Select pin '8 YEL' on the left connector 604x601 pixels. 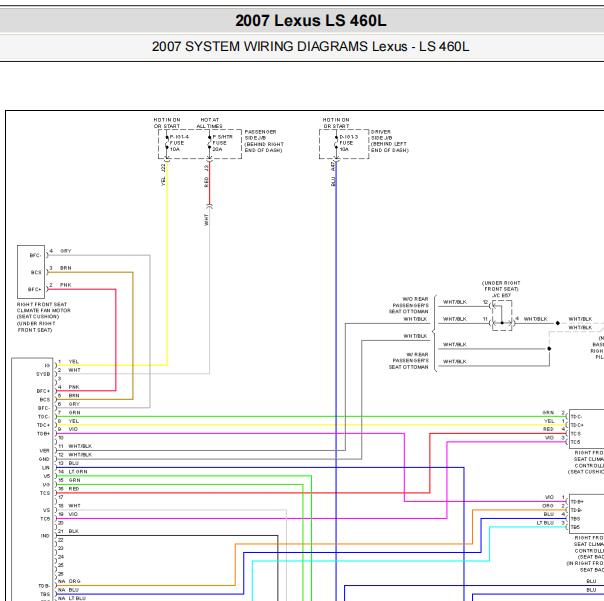coord(69,421)
